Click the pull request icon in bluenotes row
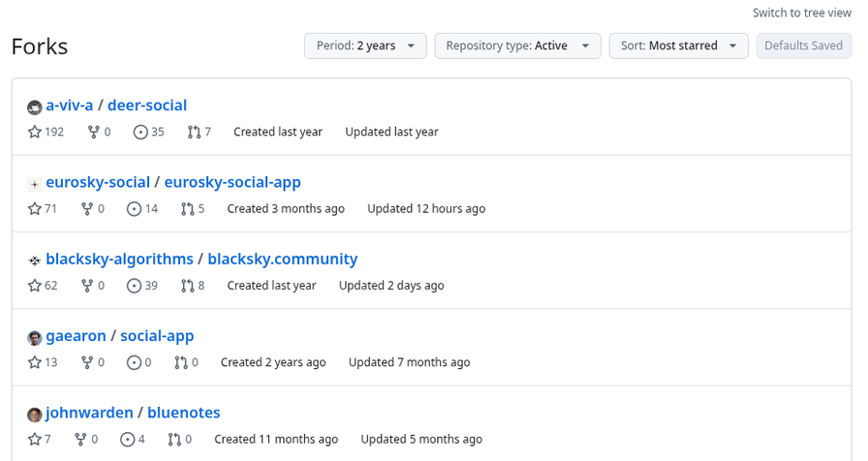Image resolution: width=868 pixels, height=461 pixels. click(174, 440)
